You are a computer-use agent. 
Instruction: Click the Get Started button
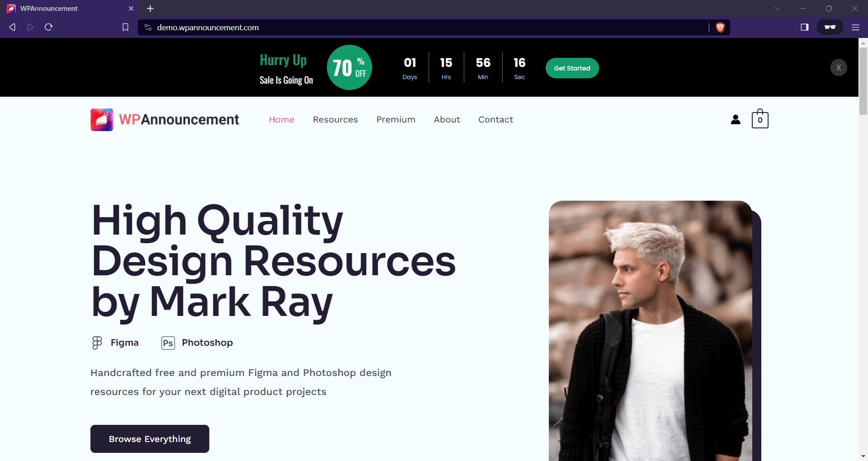(572, 68)
